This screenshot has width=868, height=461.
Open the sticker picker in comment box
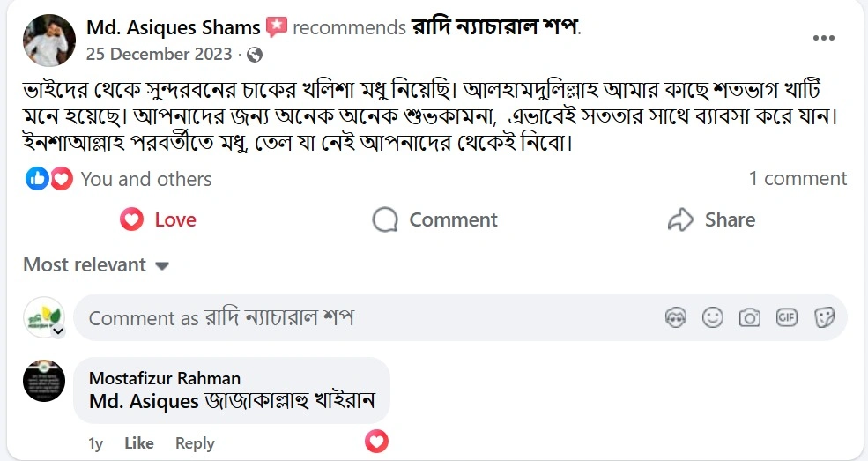coord(824,317)
